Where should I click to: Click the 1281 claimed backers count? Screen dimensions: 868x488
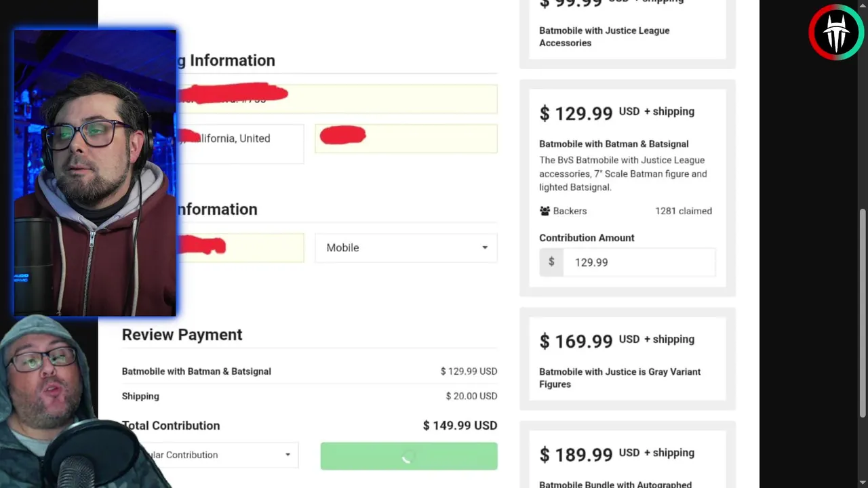684,211
